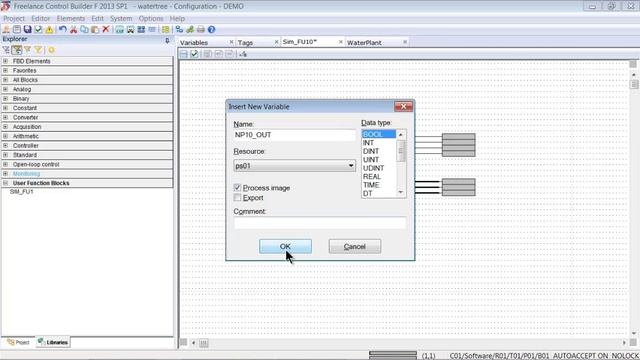Click the document page icon beside user icon
The height and width of the screenshot is (360, 640).
17,29
